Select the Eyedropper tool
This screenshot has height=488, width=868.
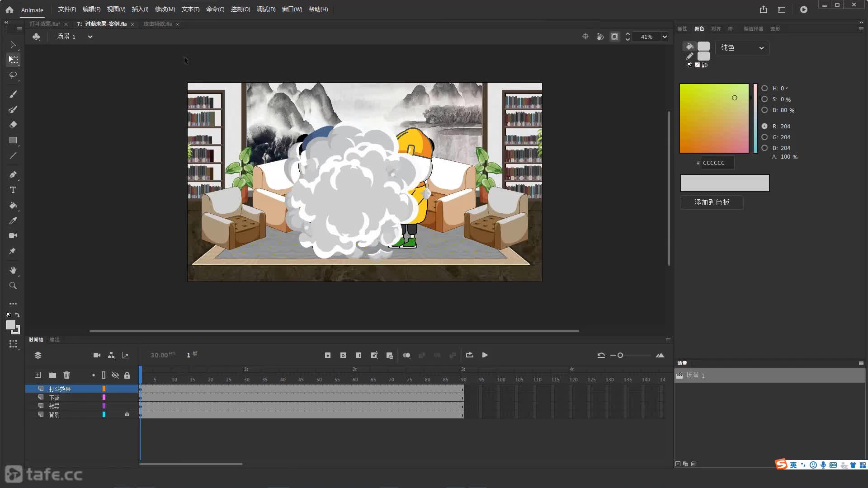point(13,221)
